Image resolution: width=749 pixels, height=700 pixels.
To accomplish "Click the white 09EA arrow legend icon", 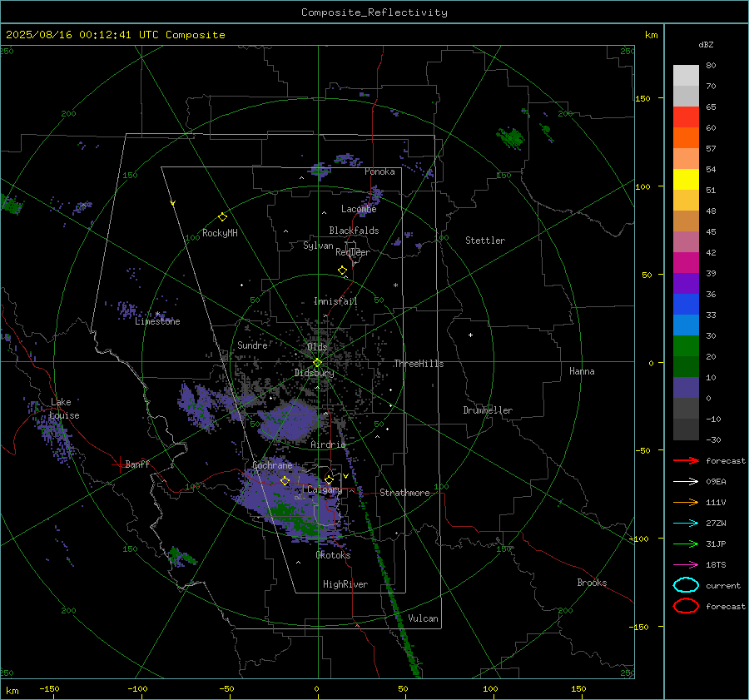I will pyautogui.click(x=686, y=481).
